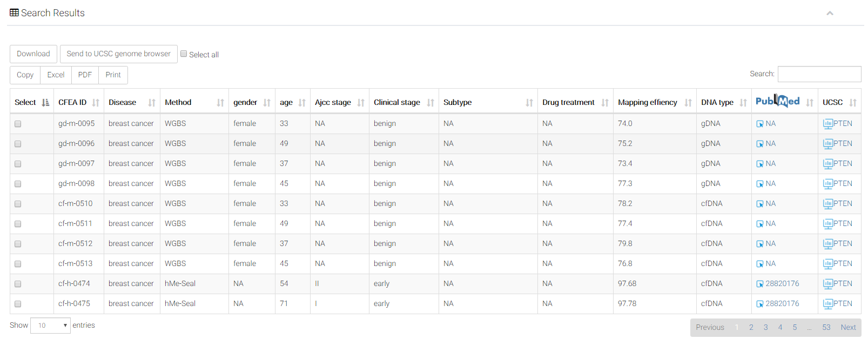Enable the Select all checkbox
This screenshot has height=345, width=868.
(x=184, y=54)
